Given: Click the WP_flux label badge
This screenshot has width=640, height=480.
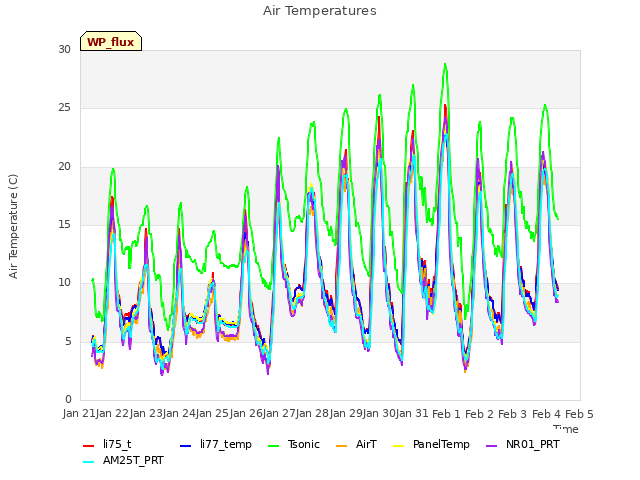Looking at the screenshot, I should point(111,41).
